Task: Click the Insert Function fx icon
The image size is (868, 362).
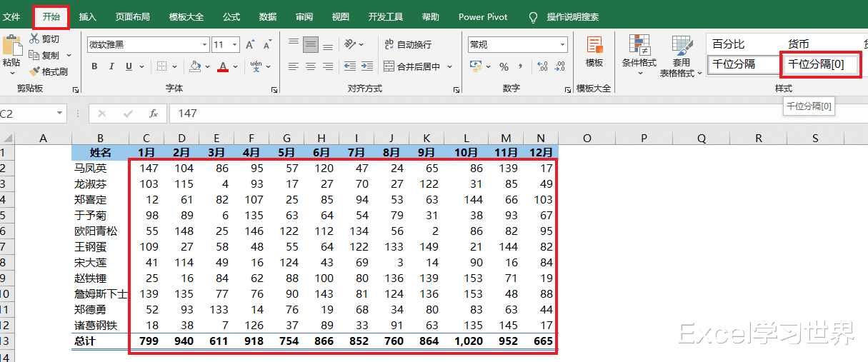Action: point(153,114)
